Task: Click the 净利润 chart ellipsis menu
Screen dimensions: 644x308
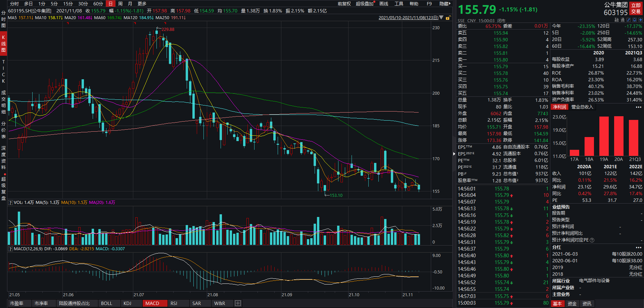Action: click(x=638, y=107)
